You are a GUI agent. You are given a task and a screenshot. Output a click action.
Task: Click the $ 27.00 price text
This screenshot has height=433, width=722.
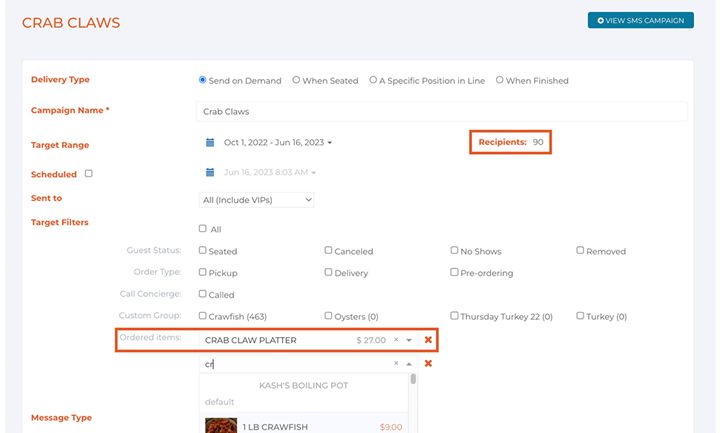371,340
